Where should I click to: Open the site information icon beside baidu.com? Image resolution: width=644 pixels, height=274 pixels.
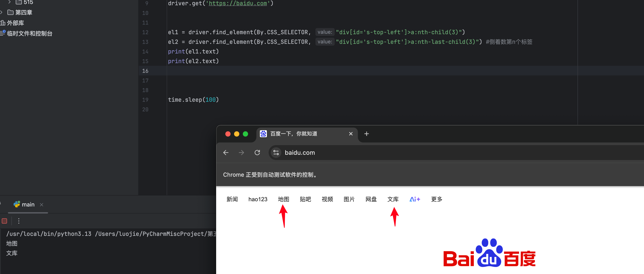coord(276,153)
